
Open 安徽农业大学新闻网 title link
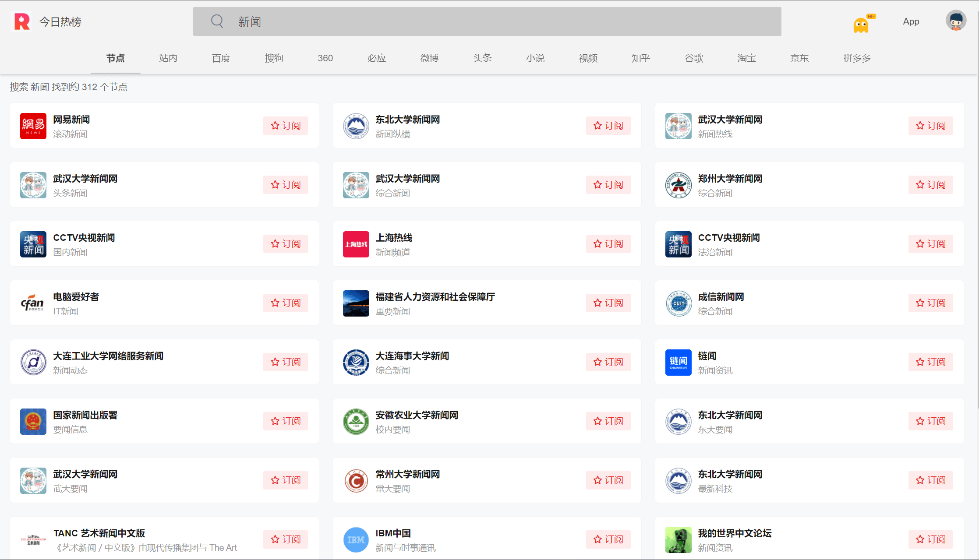point(417,415)
